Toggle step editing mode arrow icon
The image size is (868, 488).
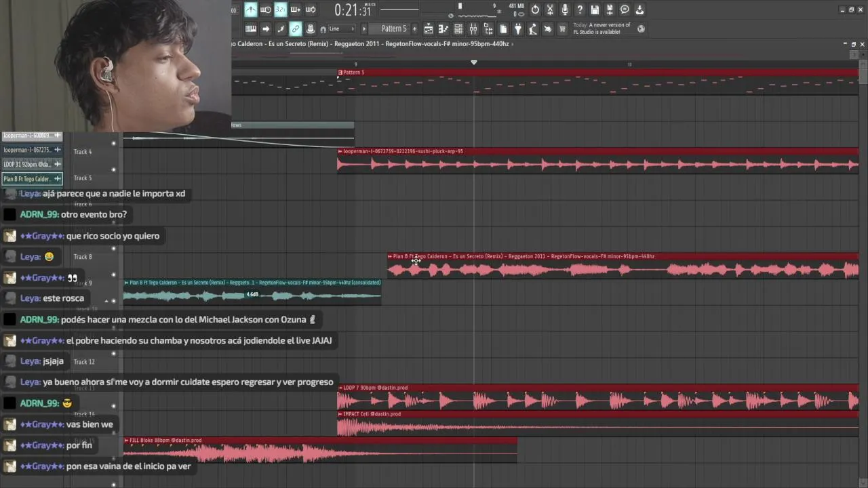coord(266,28)
